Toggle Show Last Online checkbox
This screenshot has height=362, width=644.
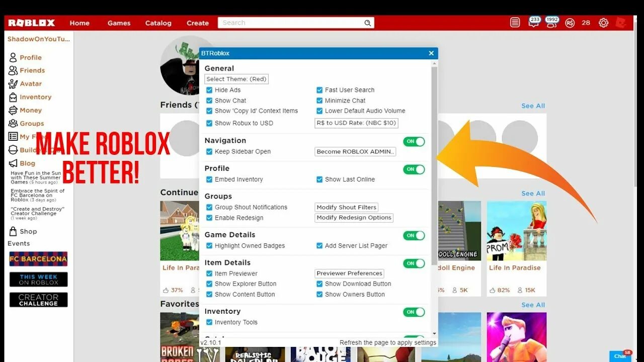319,179
